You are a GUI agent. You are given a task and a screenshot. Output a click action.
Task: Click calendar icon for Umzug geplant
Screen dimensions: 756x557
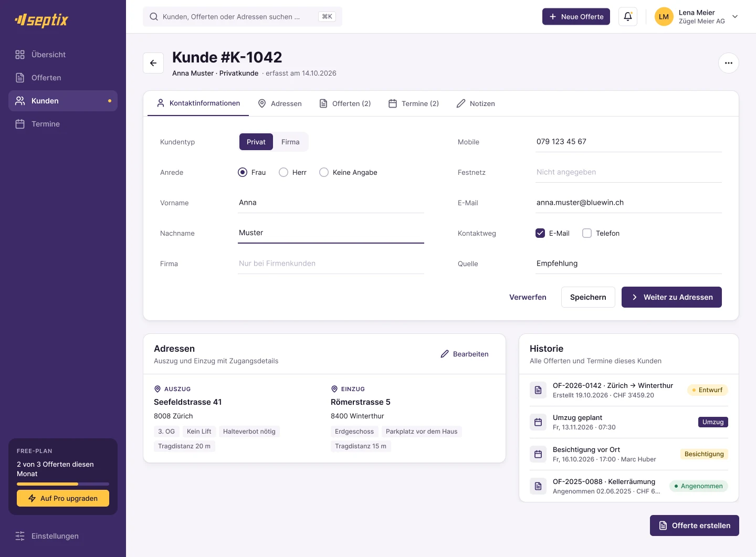click(538, 422)
